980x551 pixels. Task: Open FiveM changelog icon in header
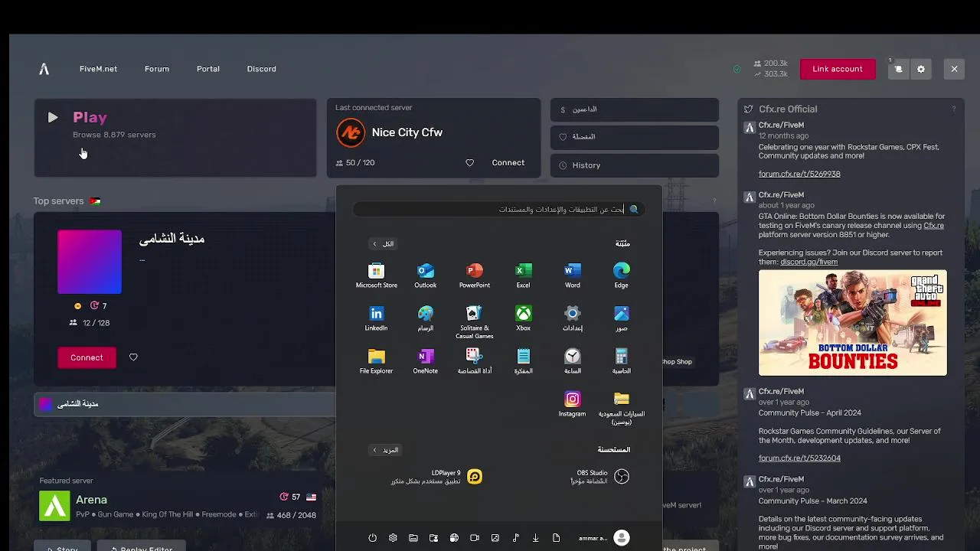[898, 69]
